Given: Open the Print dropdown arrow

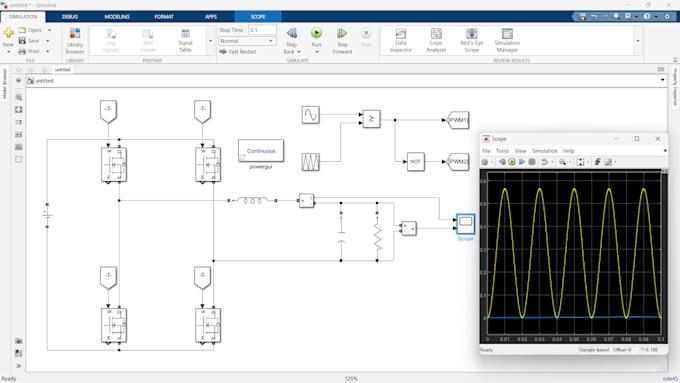Looking at the screenshot, I should coord(48,52).
